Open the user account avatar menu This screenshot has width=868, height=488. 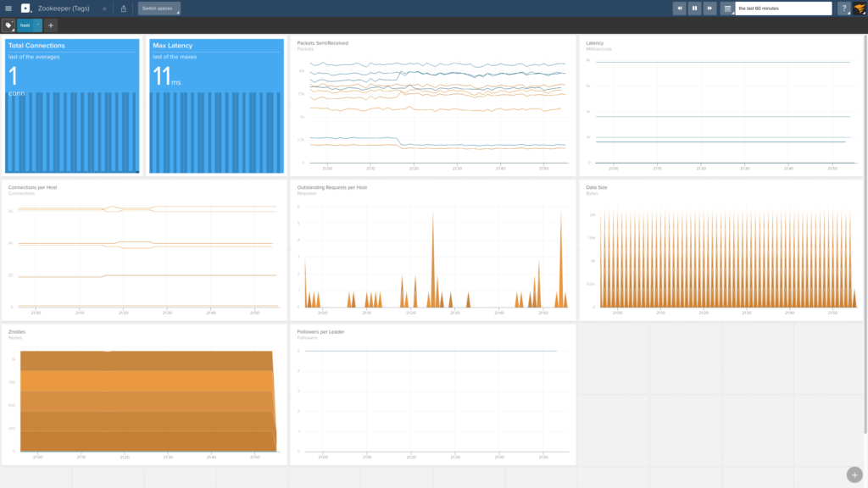860,8
